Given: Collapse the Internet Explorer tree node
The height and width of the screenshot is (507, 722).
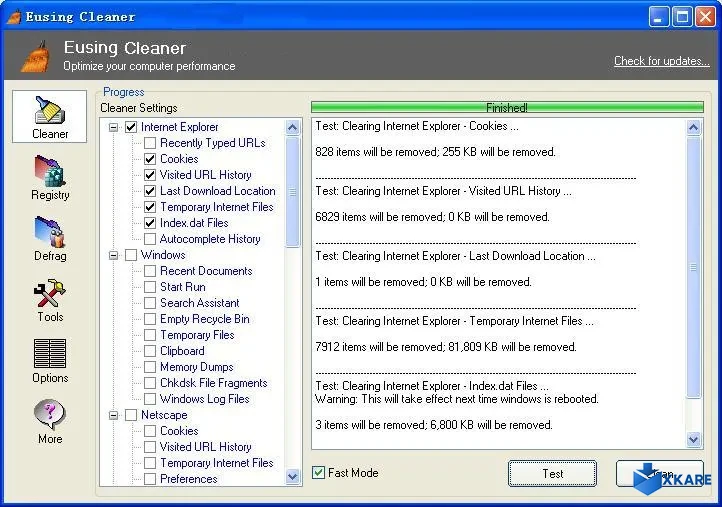Looking at the screenshot, I should point(113,127).
